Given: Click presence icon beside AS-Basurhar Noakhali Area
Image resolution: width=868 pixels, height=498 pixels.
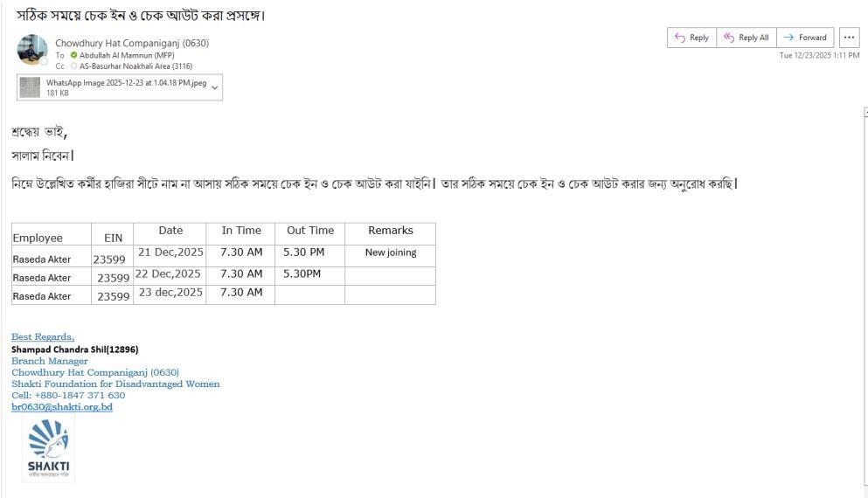Looking at the screenshot, I should point(74,66).
